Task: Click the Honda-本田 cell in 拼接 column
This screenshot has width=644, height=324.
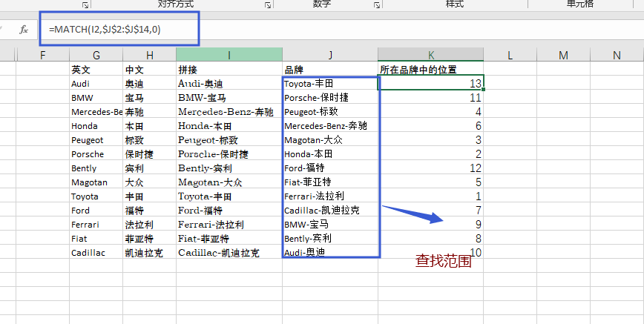Action: 229,125
